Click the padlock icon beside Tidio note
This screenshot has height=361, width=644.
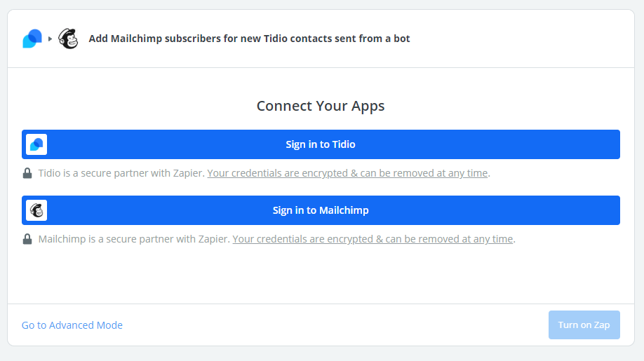click(27, 173)
